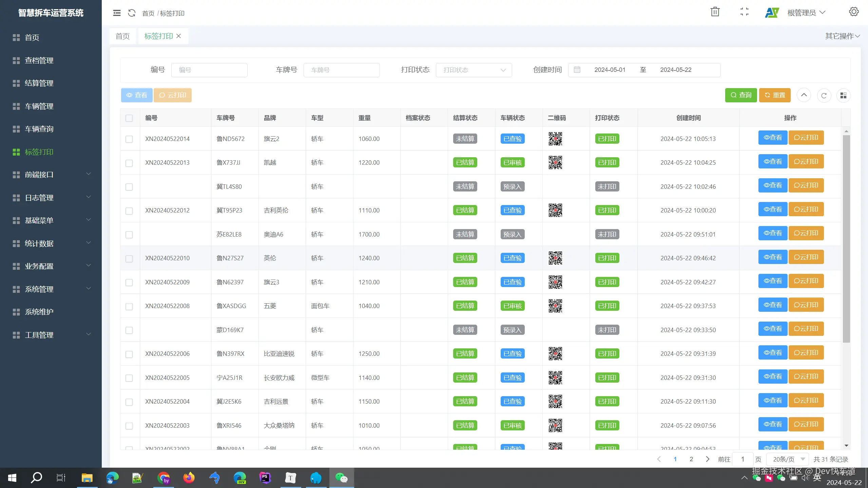The width and height of the screenshot is (868, 488).
Task: Click QR code for XN20240522014 row
Action: (555, 139)
